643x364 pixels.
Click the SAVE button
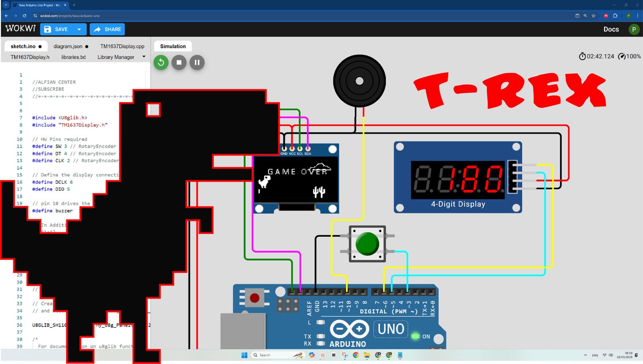click(56, 29)
